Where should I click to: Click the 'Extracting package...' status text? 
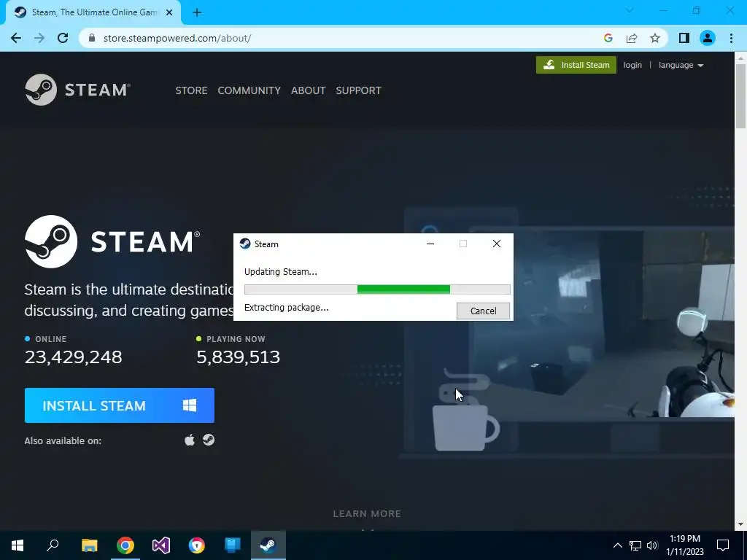(x=286, y=308)
